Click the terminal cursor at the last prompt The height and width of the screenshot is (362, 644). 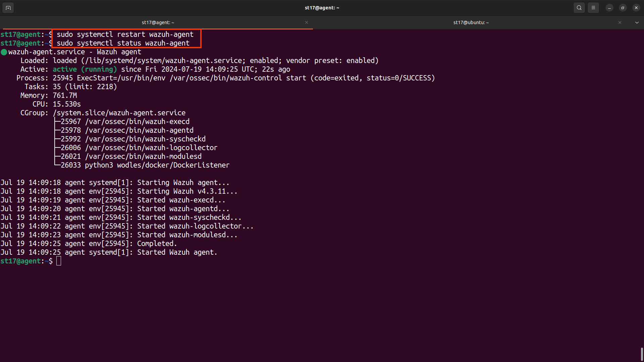point(59,261)
